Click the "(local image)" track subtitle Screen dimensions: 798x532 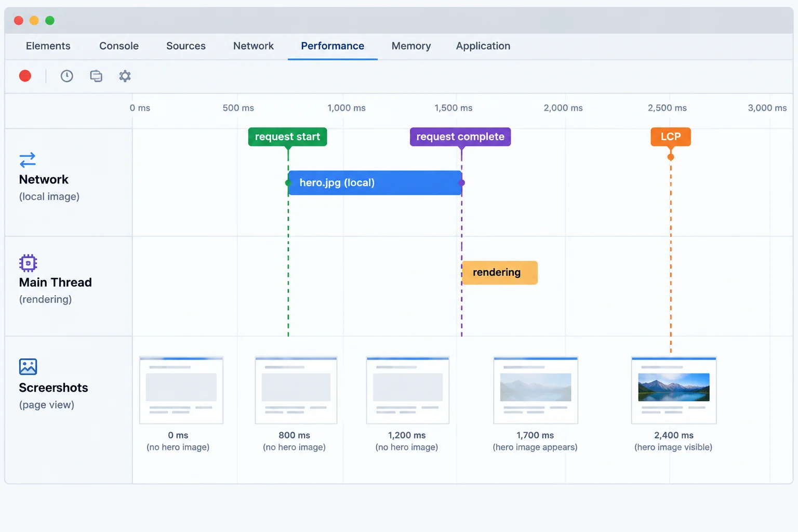[49, 197]
